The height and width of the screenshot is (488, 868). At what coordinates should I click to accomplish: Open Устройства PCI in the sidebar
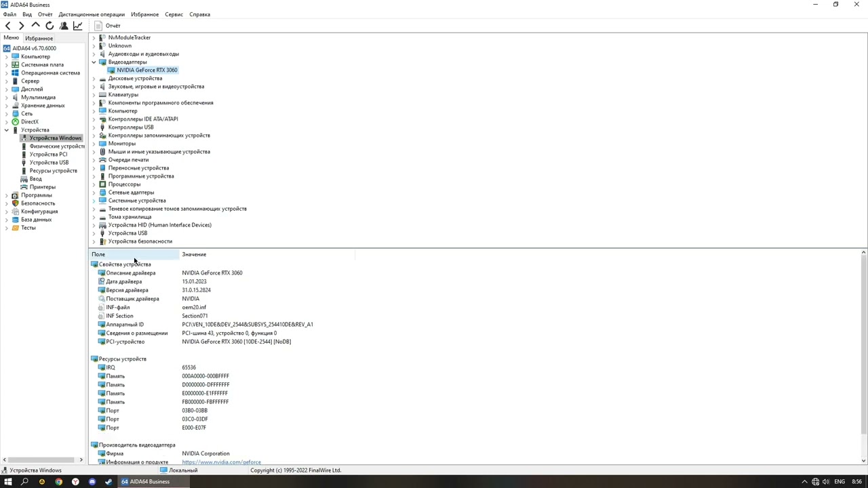(48, 155)
